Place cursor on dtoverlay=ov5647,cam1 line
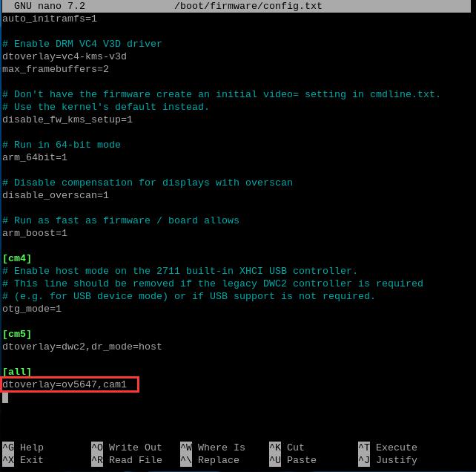This screenshot has height=472, width=476. click(65, 384)
